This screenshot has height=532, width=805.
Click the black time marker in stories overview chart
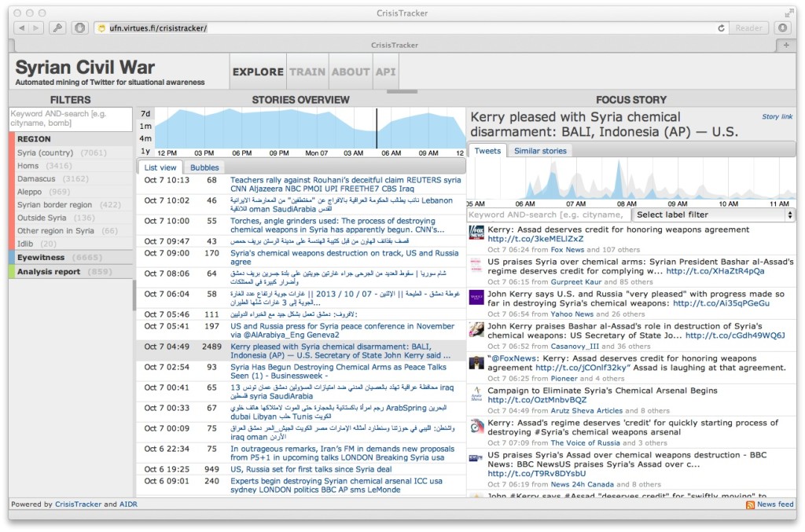(x=377, y=128)
